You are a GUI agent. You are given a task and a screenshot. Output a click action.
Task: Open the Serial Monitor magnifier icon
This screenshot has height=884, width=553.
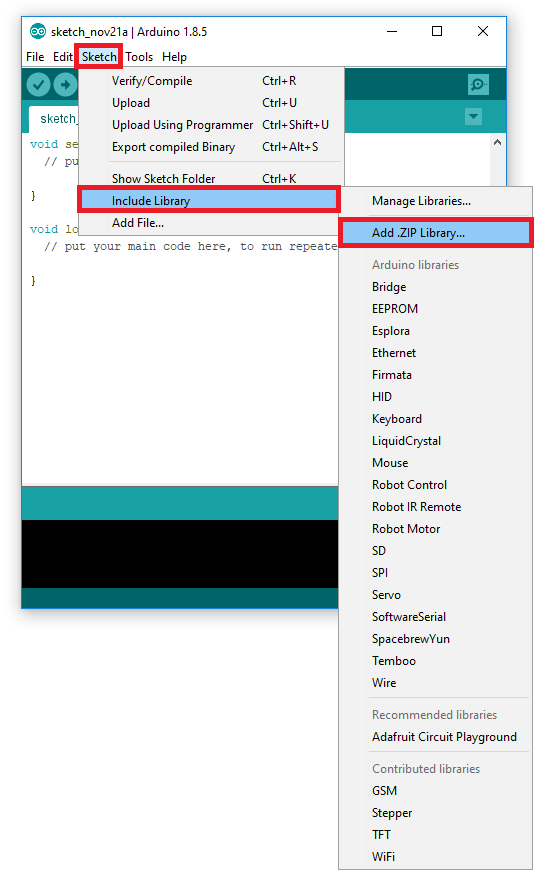(478, 85)
